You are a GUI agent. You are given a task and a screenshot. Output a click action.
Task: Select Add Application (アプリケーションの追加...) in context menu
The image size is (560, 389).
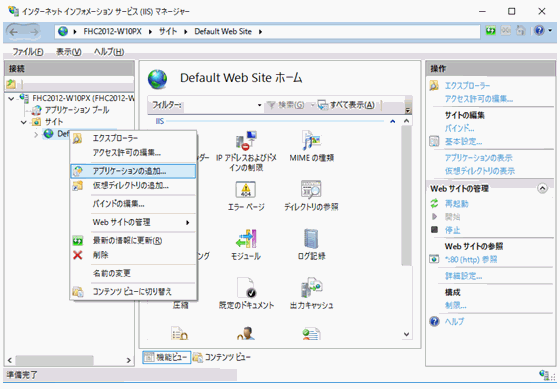pos(133,171)
